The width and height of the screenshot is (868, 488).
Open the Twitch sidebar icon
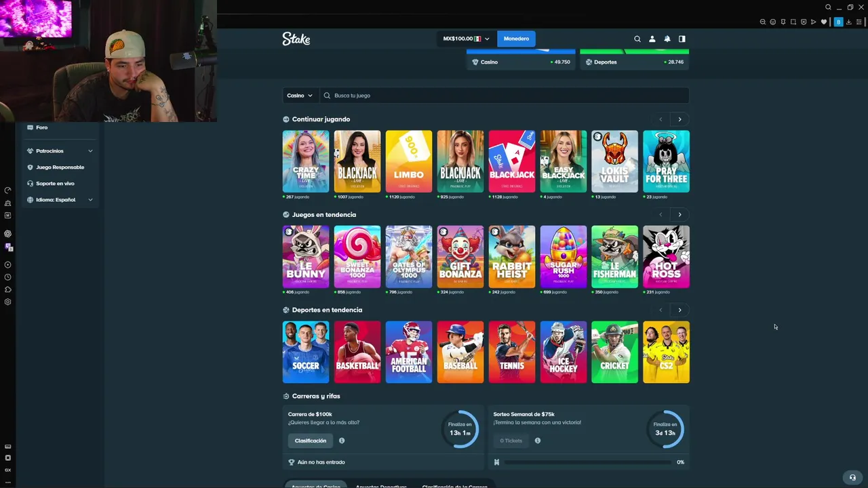(8, 247)
